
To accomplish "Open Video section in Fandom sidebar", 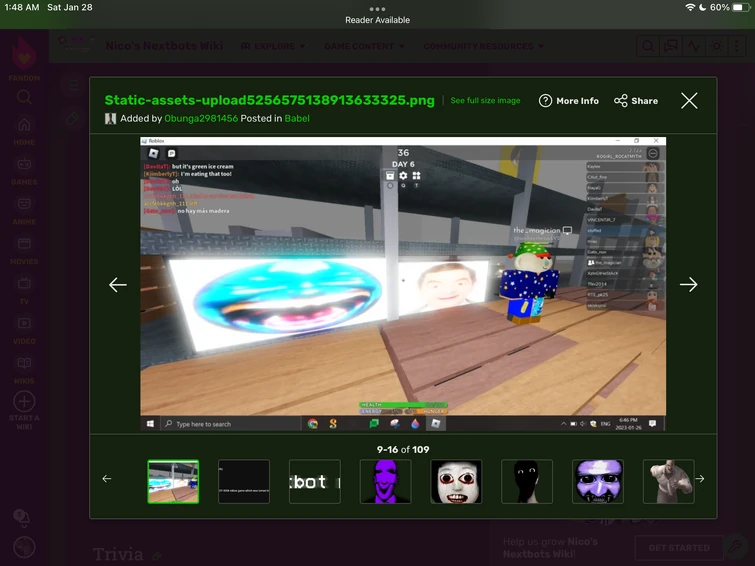I will tap(24, 330).
